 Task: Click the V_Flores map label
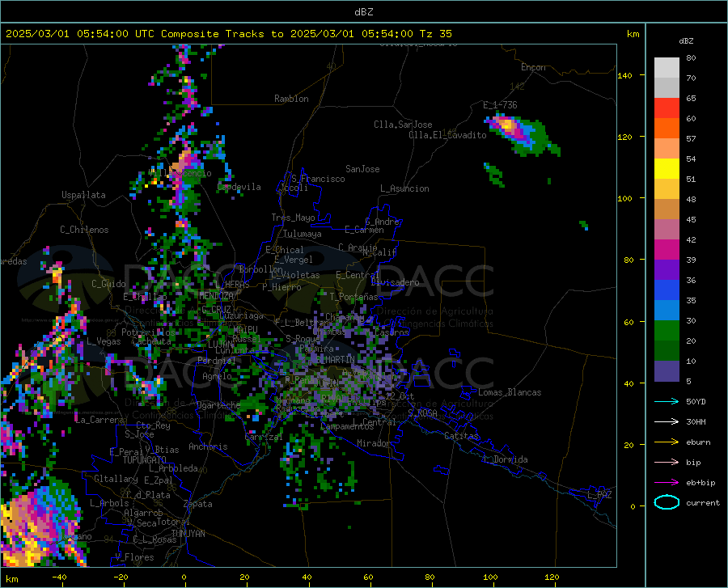tap(134, 557)
